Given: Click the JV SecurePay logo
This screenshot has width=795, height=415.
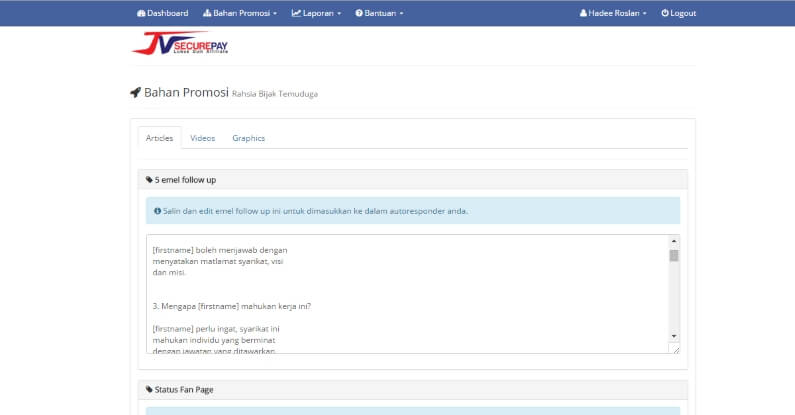Looking at the screenshot, I should (x=179, y=44).
